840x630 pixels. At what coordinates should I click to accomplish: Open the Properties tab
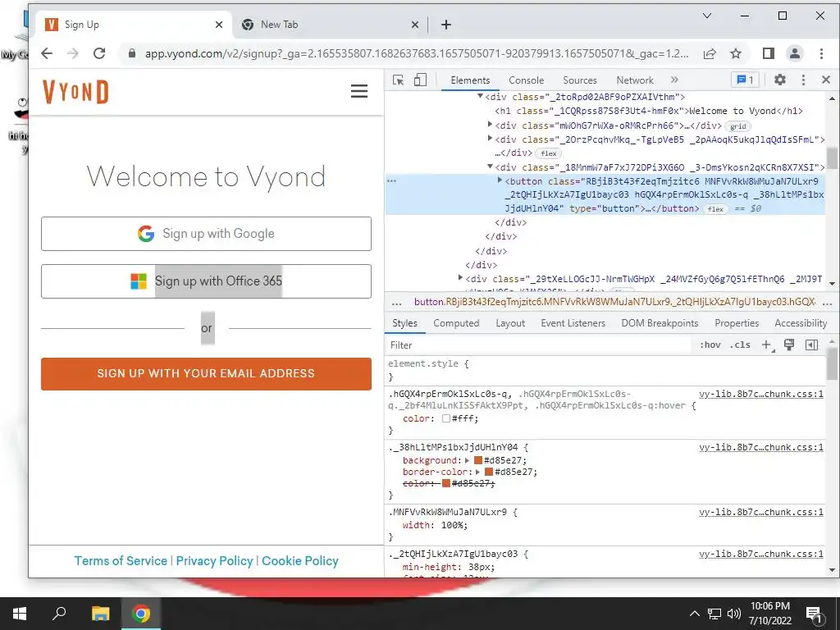point(737,323)
